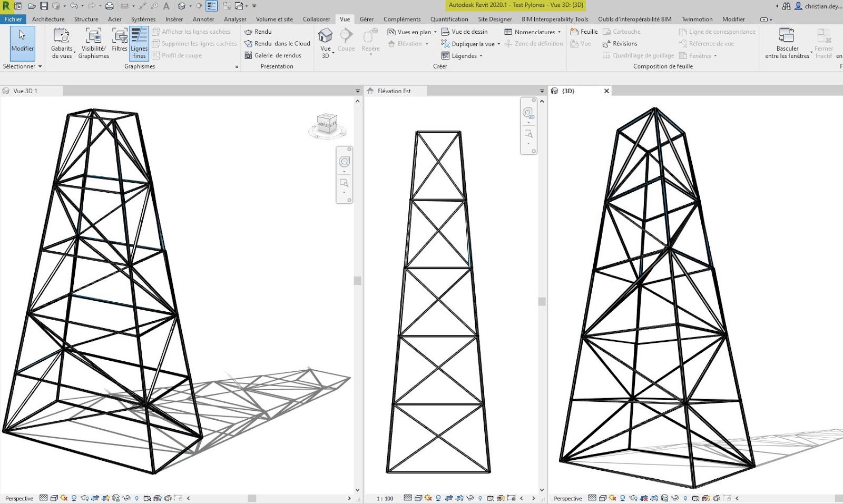Open the Vues en plan dropdown
This screenshot has width=843, height=504.
click(436, 32)
